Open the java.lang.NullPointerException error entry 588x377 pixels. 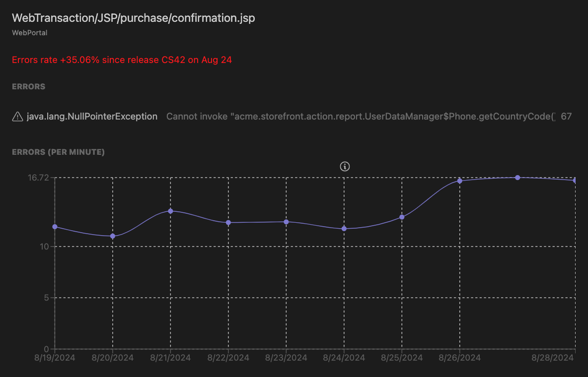coord(92,117)
